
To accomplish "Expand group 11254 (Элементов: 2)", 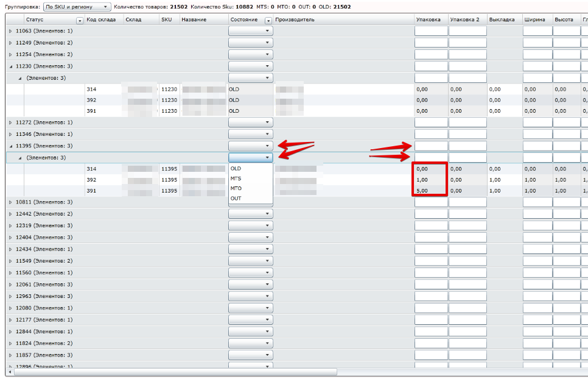I will [10, 54].
